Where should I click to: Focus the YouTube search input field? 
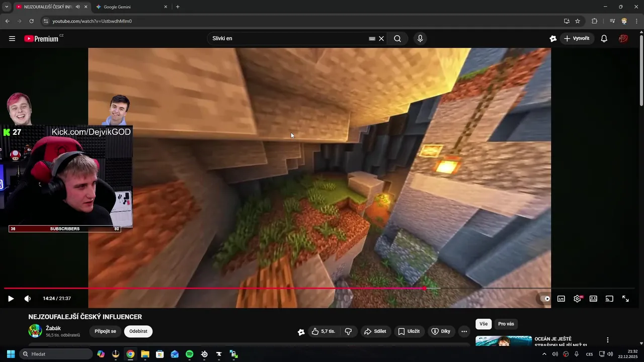[289, 39]
